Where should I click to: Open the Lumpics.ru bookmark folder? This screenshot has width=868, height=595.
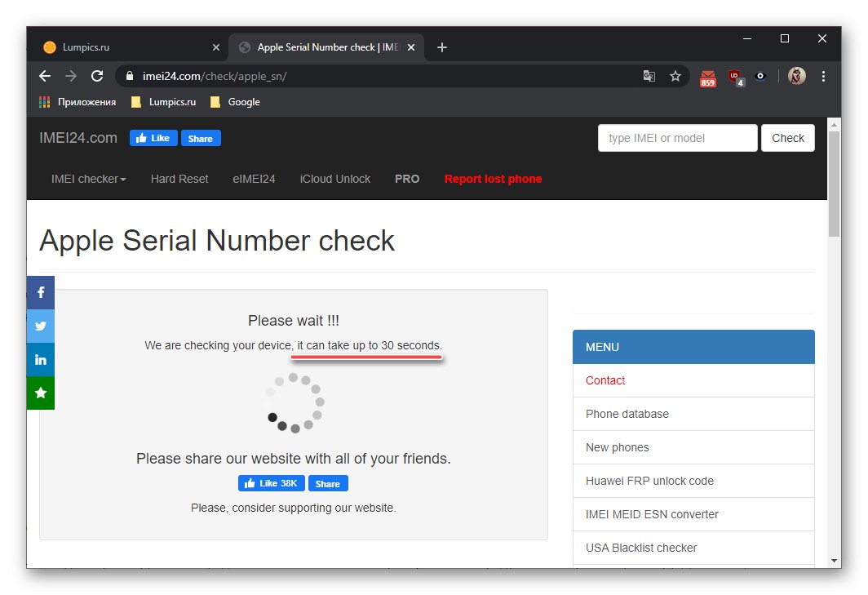click(163, 102)
